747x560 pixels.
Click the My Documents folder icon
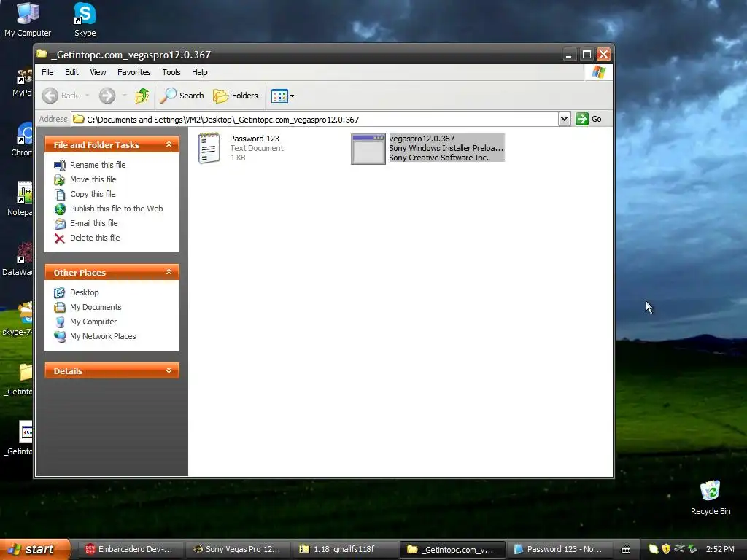pos(60,308)
